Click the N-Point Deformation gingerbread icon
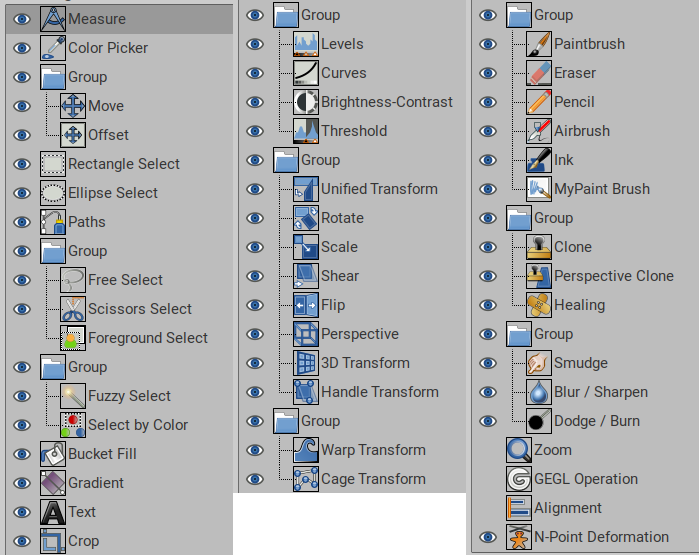 tap(519, 537)
